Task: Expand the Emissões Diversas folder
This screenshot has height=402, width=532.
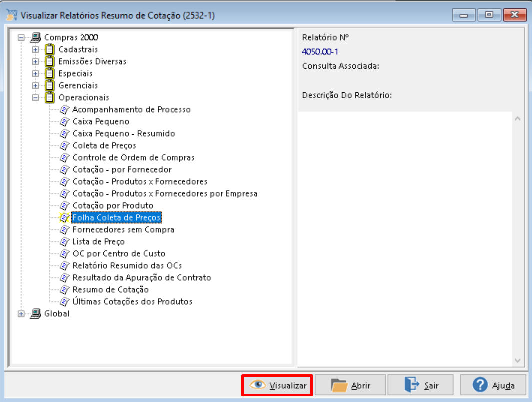Action: [x=35, y=62]
